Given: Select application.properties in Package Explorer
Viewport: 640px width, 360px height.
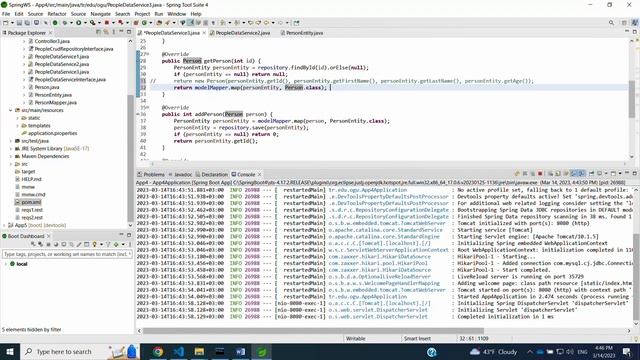Looking at the screenshot, I should click(x=52, y=133).
